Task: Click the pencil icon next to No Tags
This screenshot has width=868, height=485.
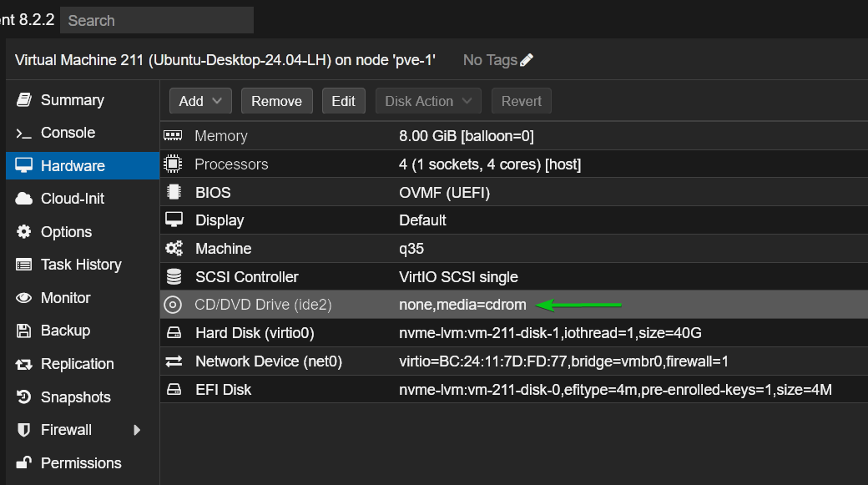Action: click(527, 59)
